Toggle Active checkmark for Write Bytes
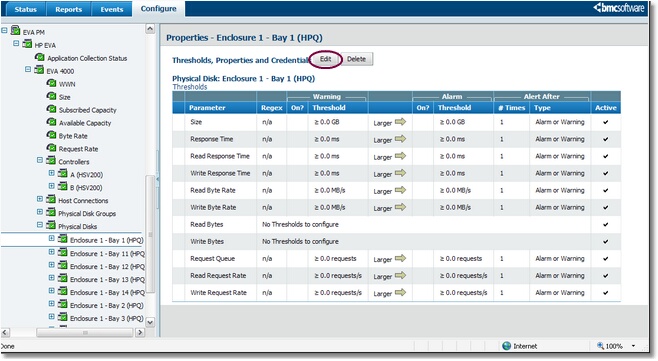 [x=606, y=241]
